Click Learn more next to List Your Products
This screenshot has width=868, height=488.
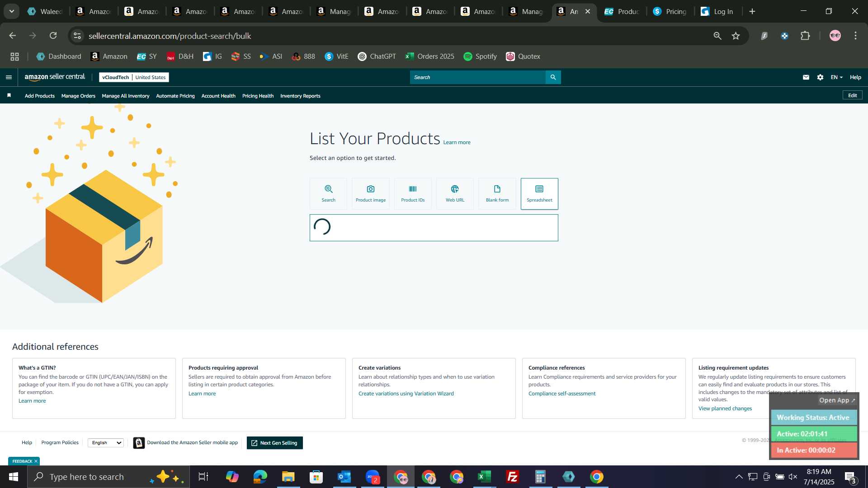[457, 142]
